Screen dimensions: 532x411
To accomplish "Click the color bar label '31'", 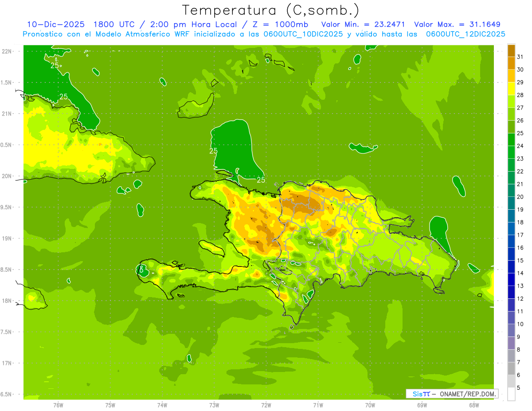I will [x=520, y=57].
